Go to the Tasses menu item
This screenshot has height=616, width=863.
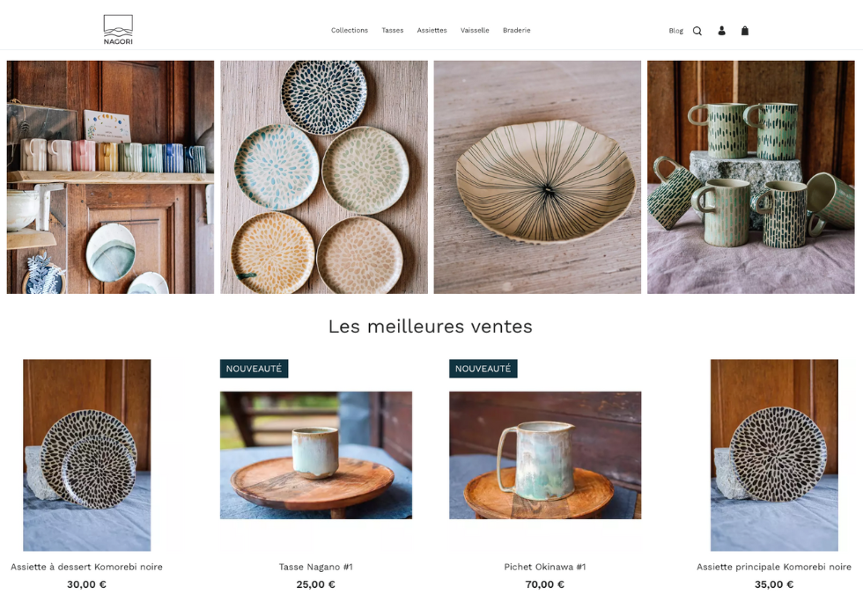[x=393, y=30]
